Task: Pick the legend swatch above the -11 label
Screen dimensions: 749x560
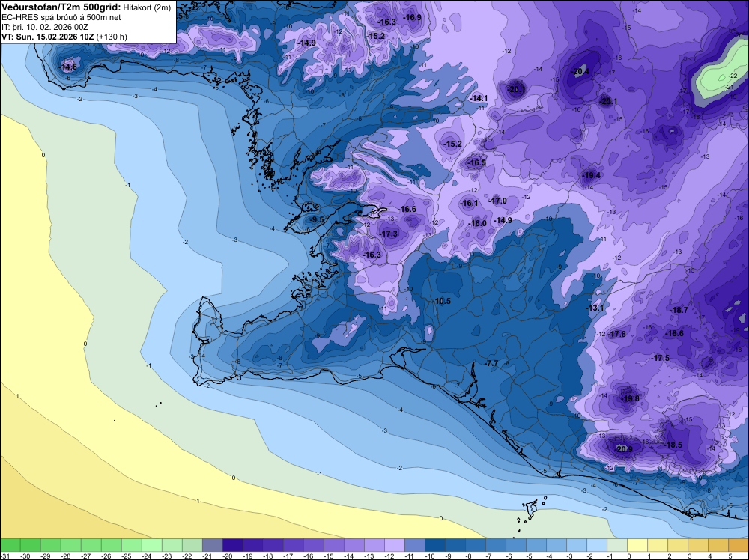Action: coord(414,545)
